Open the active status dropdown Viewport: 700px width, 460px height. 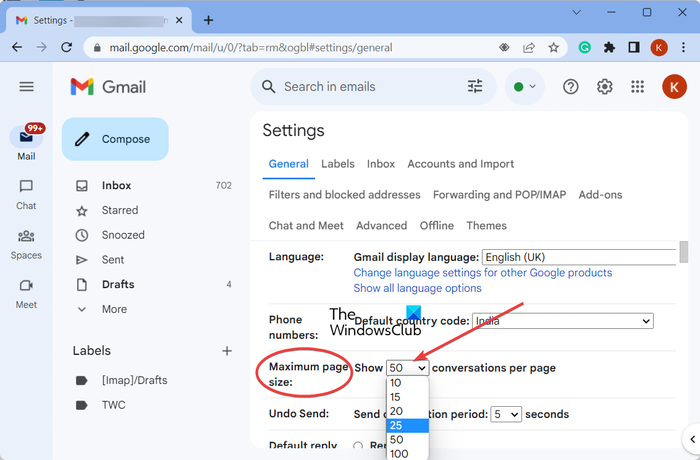[525, 87]
